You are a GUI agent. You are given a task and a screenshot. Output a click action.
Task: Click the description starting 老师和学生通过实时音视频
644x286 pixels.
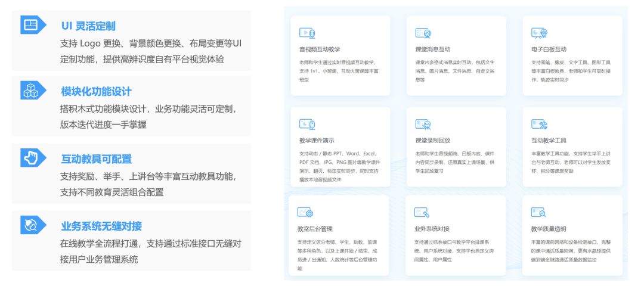[x=339, y=71]
